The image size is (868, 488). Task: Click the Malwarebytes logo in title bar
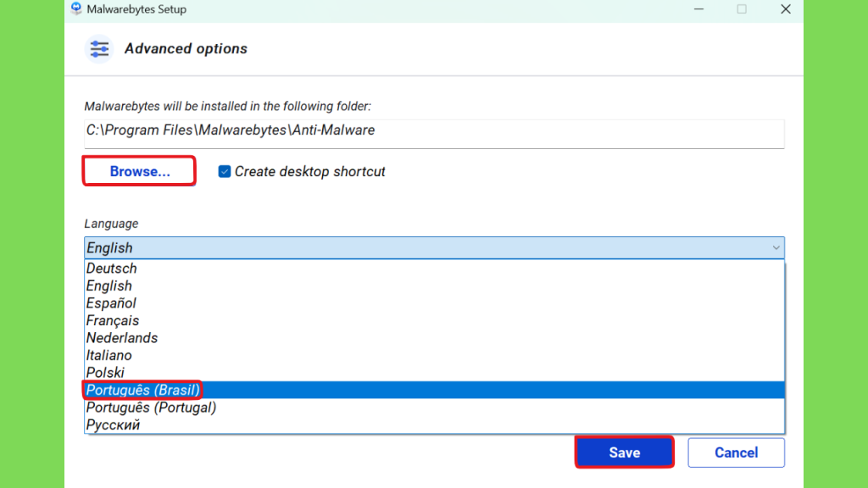pyautogui.click(x=76, y=8)
